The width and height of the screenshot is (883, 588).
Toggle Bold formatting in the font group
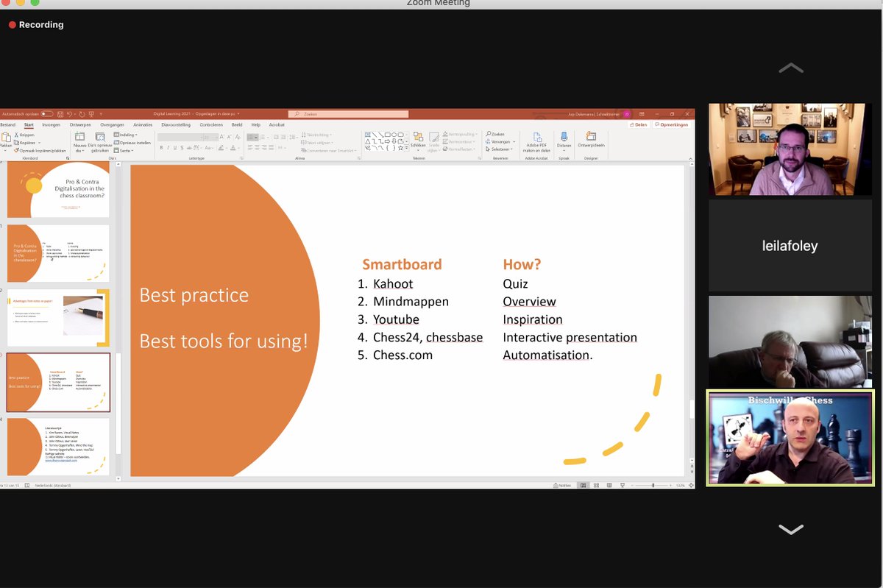[161, 148]
